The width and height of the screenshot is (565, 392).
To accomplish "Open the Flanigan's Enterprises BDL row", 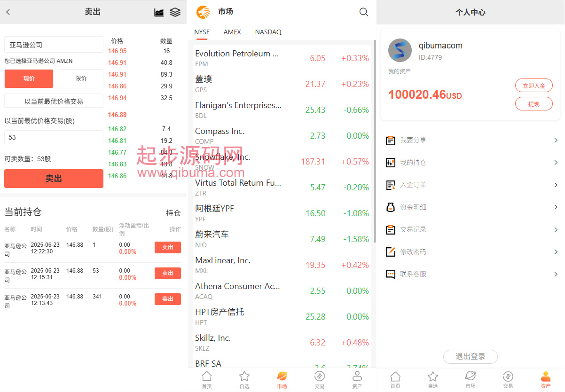I will coord(282,110).
